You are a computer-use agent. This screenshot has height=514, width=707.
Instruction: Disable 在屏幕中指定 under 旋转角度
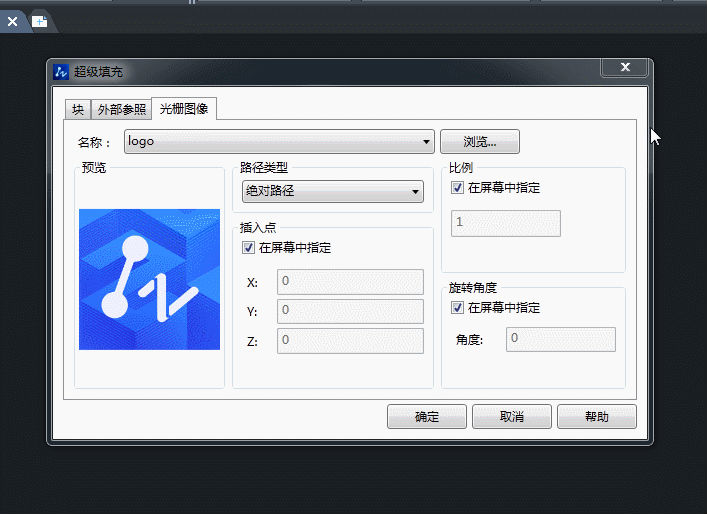click(x=458, y=308)
